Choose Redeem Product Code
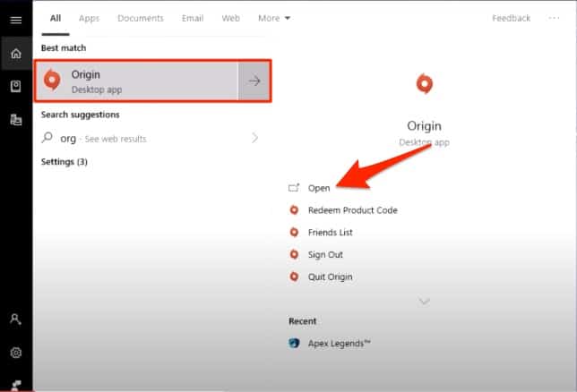Screen dimensions: 577x392 pos(352,210)
